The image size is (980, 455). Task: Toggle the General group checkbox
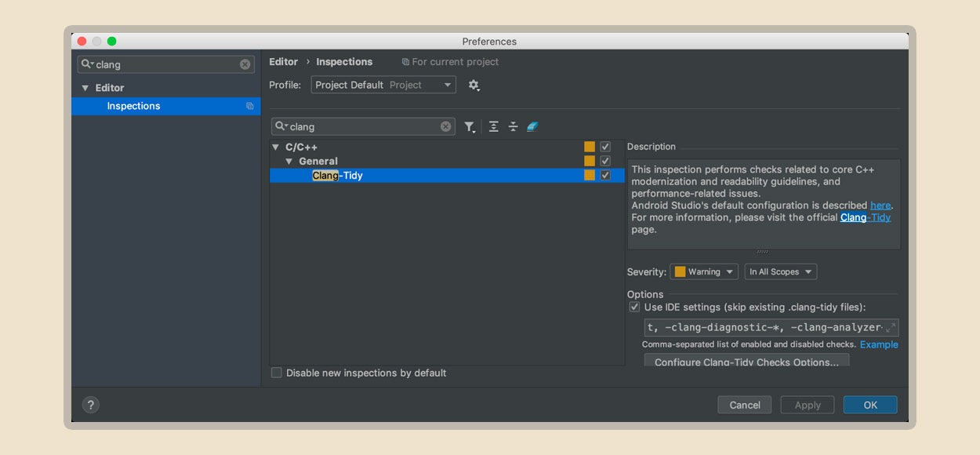(605, 161)
